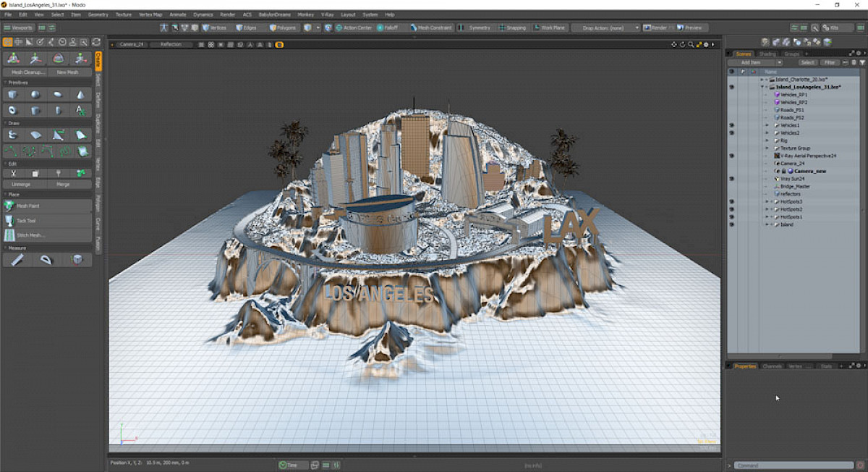The height and width of the screenshot is (472, 868).
Task: Switch to the Shading tab
Action: pyautogui.click(x=767, y=54)
